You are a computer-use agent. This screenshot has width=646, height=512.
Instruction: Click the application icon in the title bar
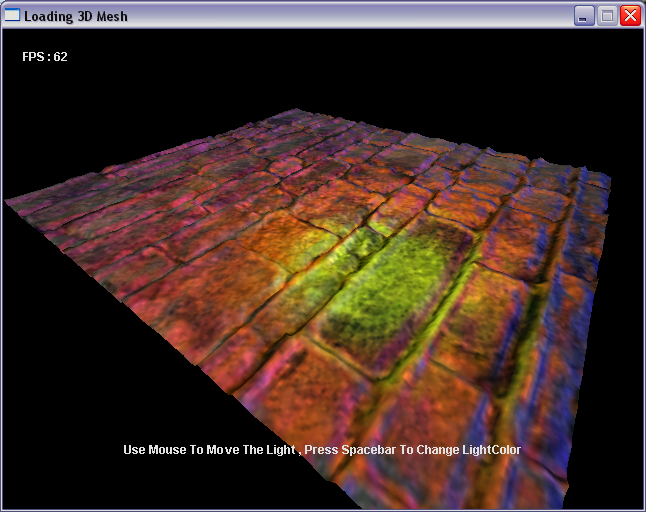(x=12, y=15)
